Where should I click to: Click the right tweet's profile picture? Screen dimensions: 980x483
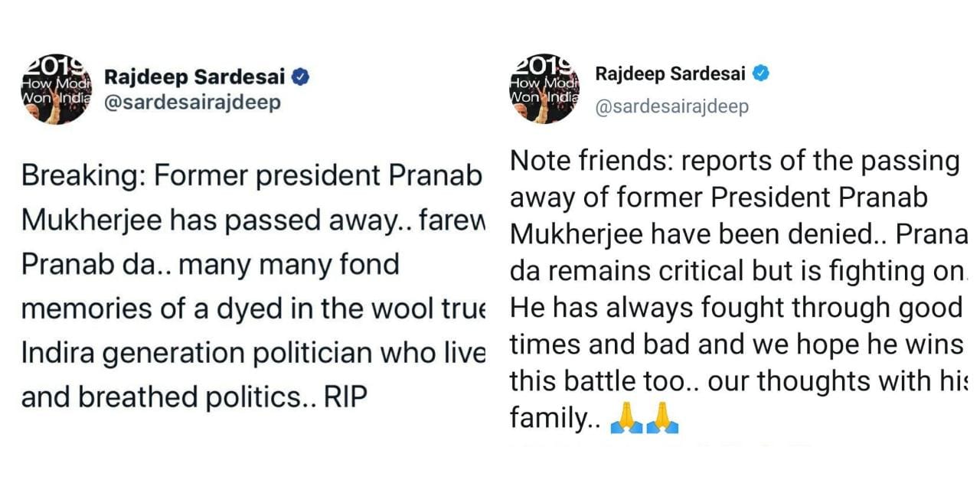pos(544,88)
